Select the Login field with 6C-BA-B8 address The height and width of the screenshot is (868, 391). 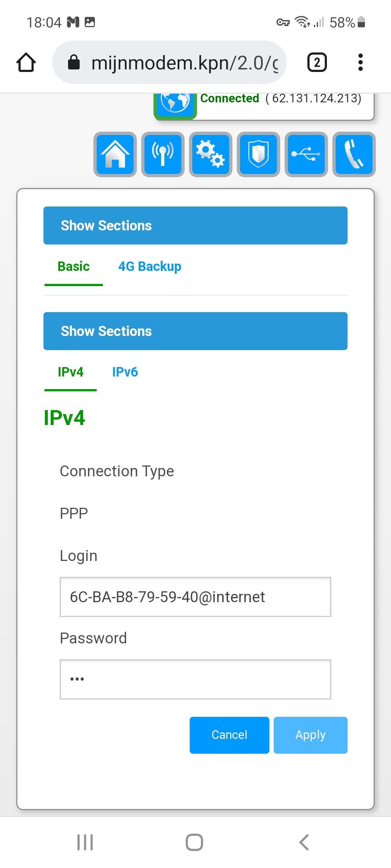click(195, 597)
